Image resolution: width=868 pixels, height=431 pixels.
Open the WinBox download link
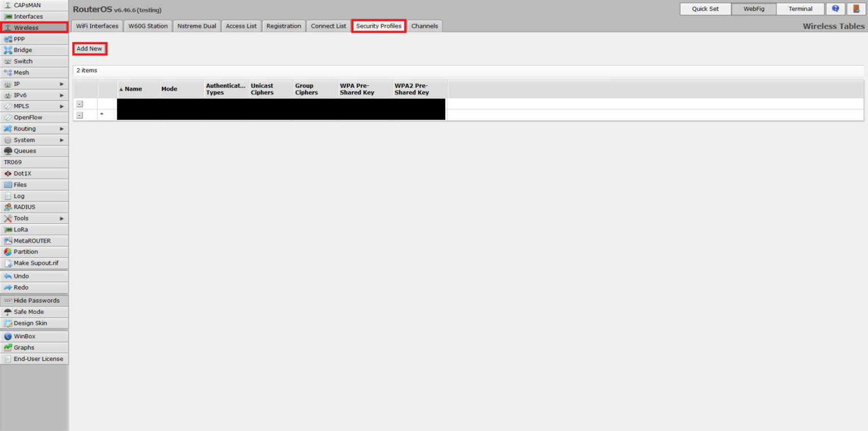24,337
